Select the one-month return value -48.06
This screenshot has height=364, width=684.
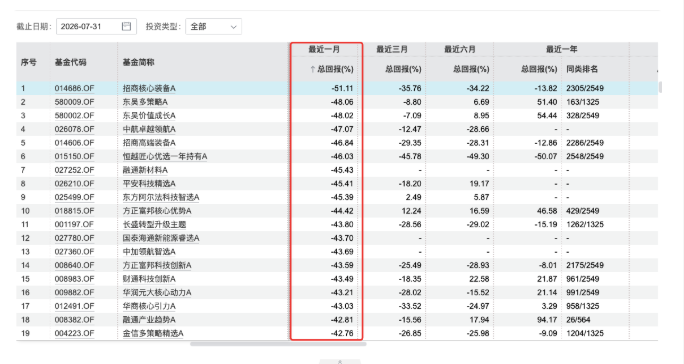342,102
